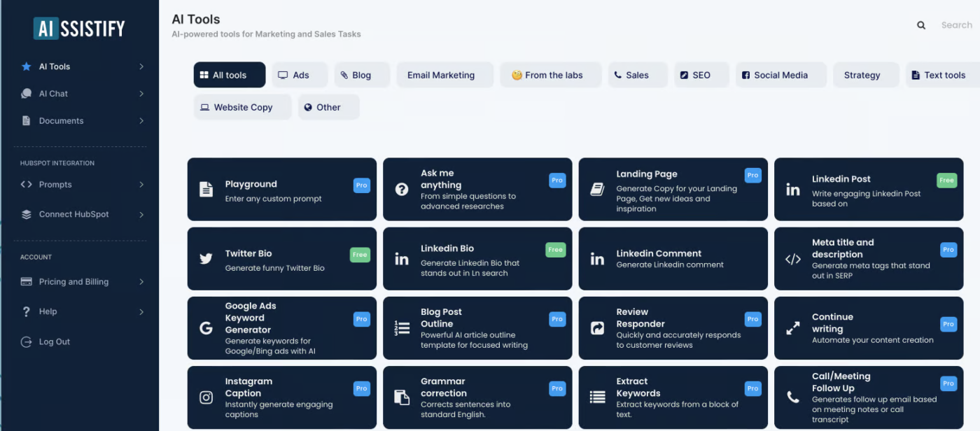Click the Twitter bird icon on Twitter Bio
The image size is (980, 431).
pos(206,259)
